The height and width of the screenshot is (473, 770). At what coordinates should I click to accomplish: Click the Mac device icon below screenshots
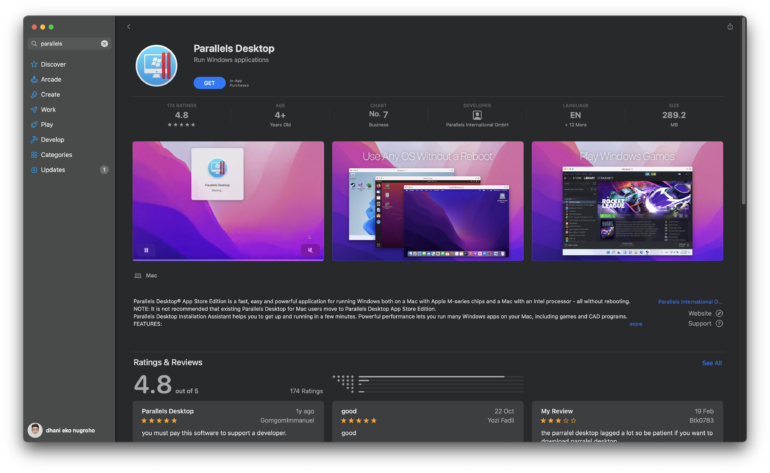tap(138, 276)
